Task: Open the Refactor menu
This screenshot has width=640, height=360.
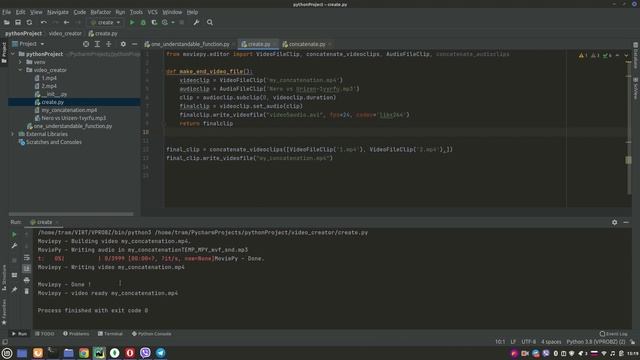Action: [100, 12]
